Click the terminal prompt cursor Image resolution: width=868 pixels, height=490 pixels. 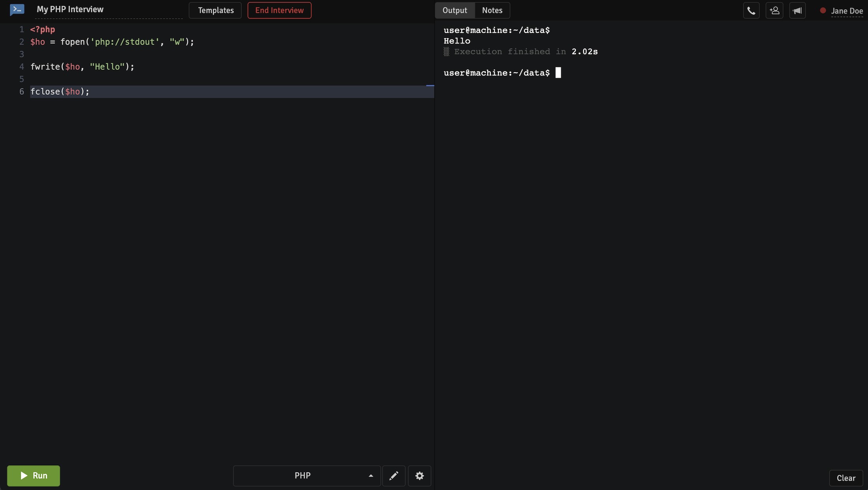pyautogui.click(x=558, y=73)
